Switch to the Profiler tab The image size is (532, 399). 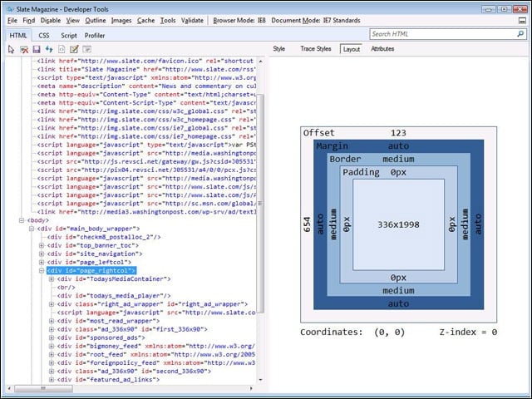coord(95,36)
